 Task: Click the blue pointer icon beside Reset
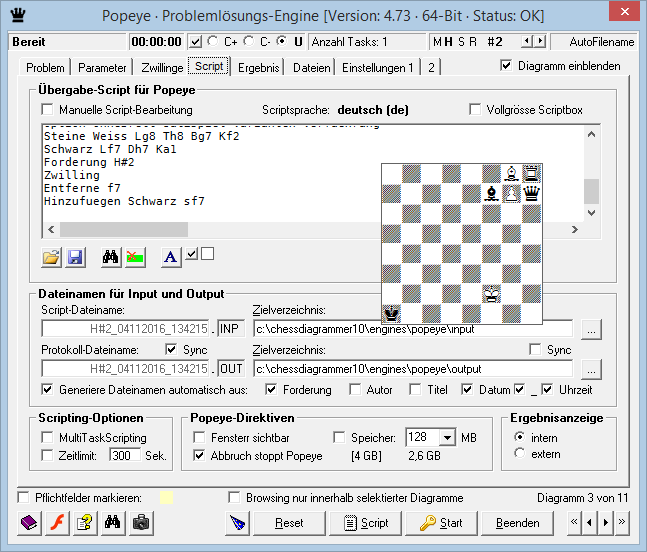click(238, 523)
